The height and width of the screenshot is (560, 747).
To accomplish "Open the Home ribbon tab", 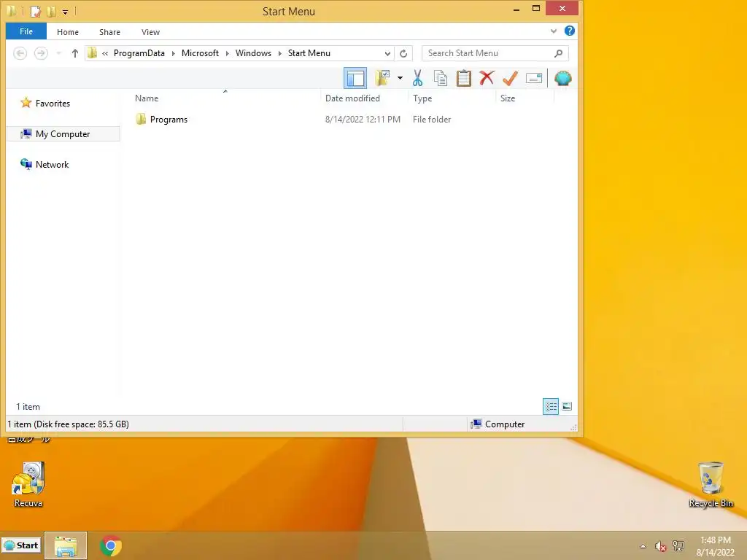I will pyautogui.click(x=68, y=32).
